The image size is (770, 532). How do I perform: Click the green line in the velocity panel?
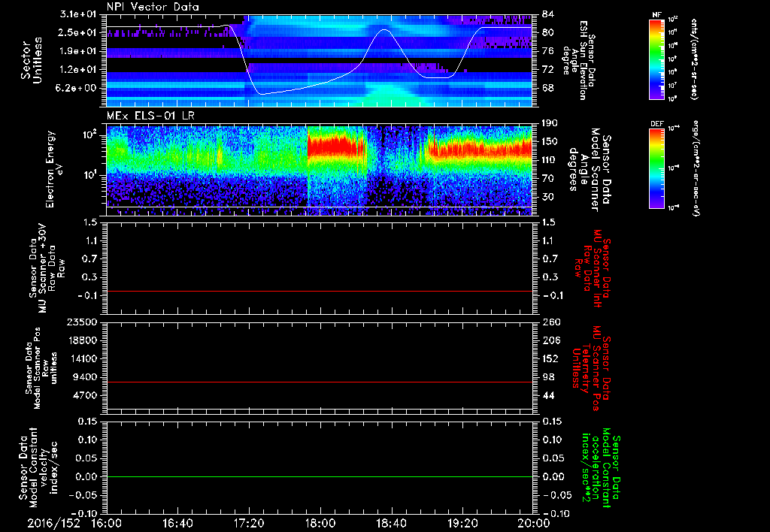319,476
